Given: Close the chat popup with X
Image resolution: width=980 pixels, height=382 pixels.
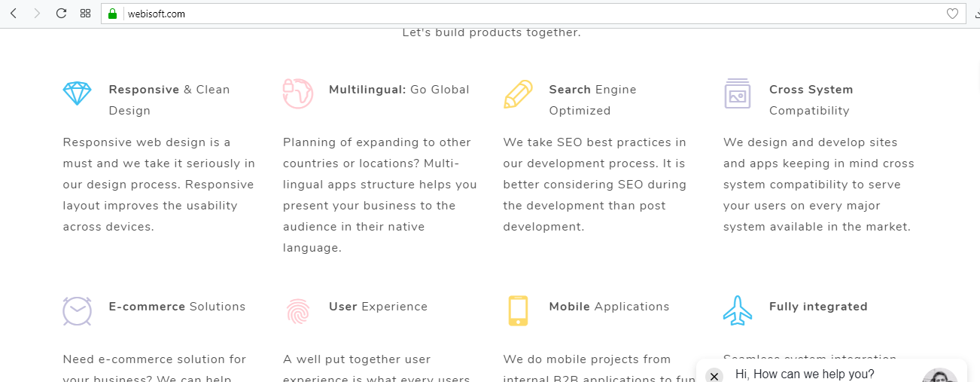Looking at the screenshot, I should pos(714,376).
